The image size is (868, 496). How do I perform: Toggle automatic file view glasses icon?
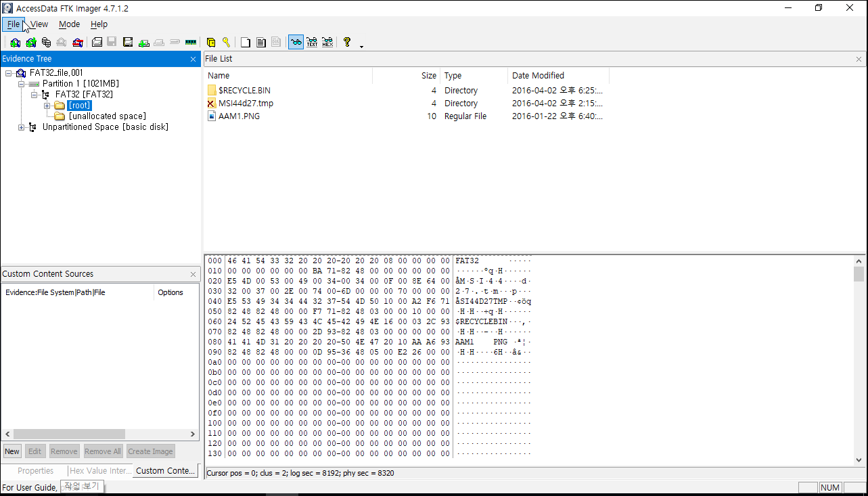coord(296,42)
